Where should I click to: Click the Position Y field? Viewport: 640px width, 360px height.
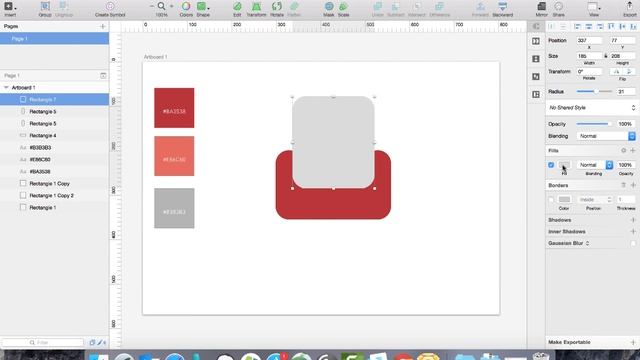click(622, 40)
